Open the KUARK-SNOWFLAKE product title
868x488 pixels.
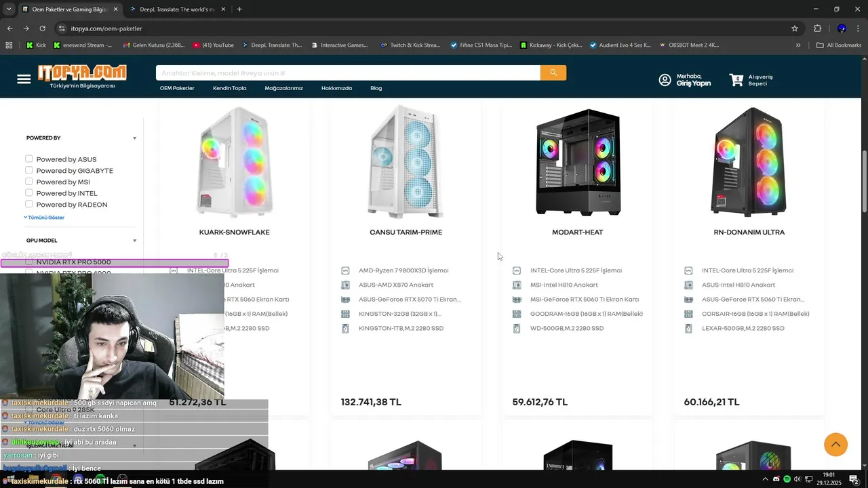pos(235,232)
